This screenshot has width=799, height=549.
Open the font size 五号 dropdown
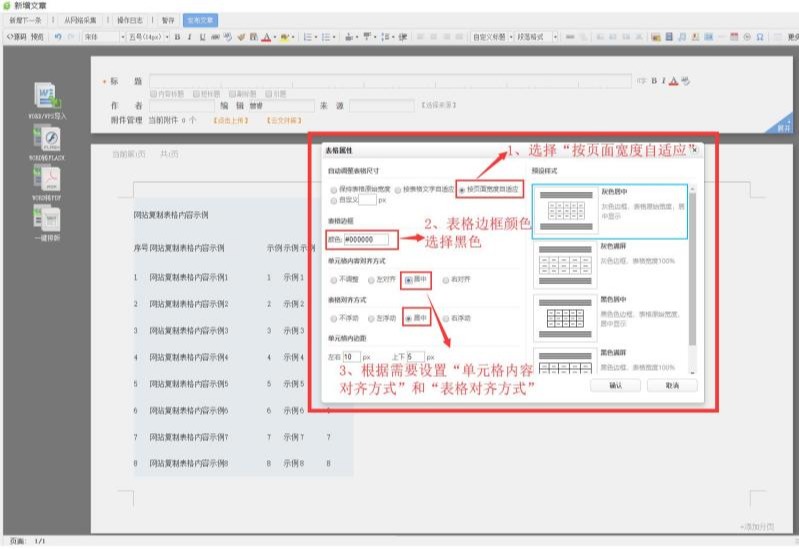[x=147, y=37]
